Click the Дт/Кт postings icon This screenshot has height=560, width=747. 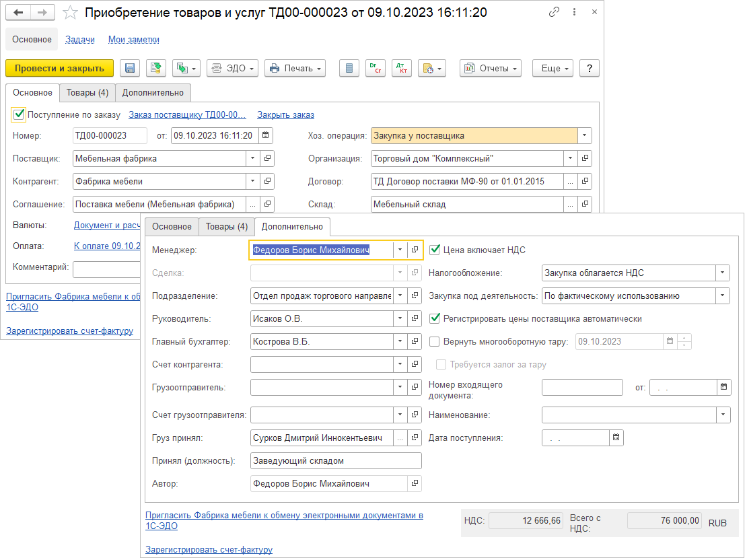pos(402,68)
